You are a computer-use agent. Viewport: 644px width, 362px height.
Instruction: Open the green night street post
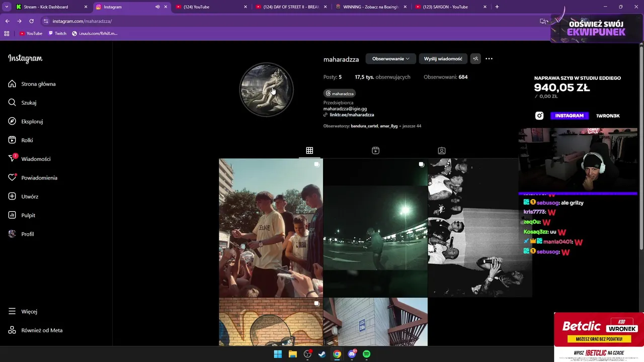(x=375, y=228)
